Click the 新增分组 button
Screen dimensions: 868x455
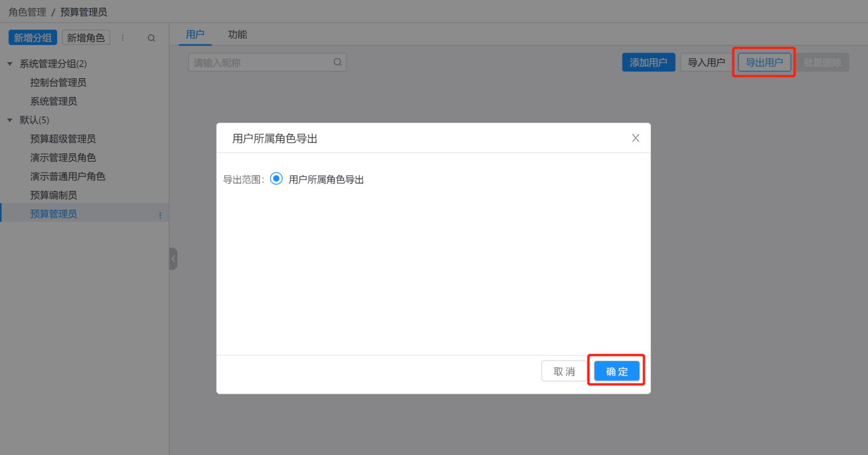(33, 38)
